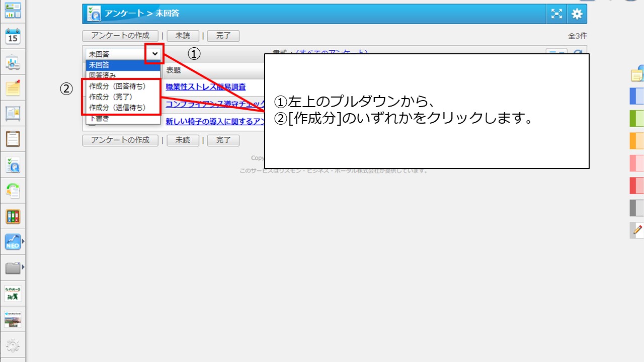Open the settings gear in blue header
This screenshot has height=362, width=644.
click(577, 14)
